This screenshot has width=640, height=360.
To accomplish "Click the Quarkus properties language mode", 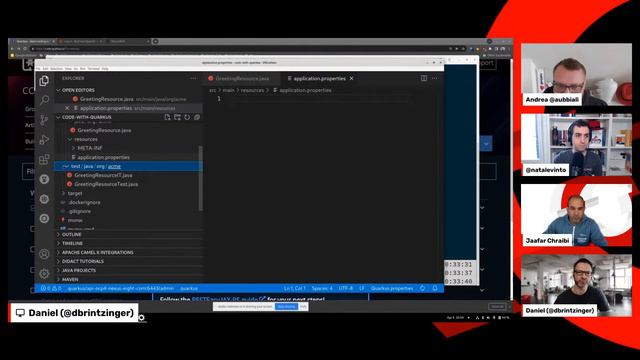I will tap(392, 288).
